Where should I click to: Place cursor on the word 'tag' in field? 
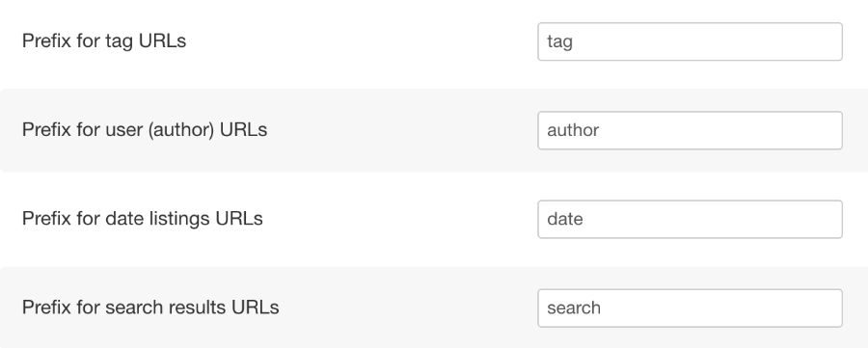[x=559, y=42]
